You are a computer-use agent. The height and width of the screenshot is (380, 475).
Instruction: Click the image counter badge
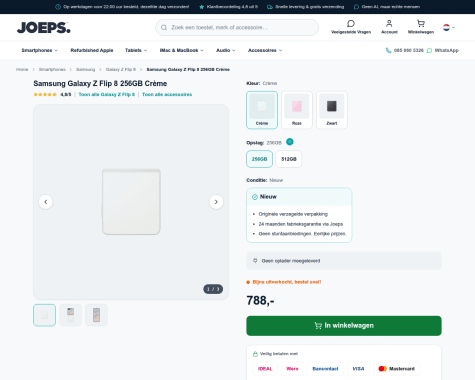(213, 289)
